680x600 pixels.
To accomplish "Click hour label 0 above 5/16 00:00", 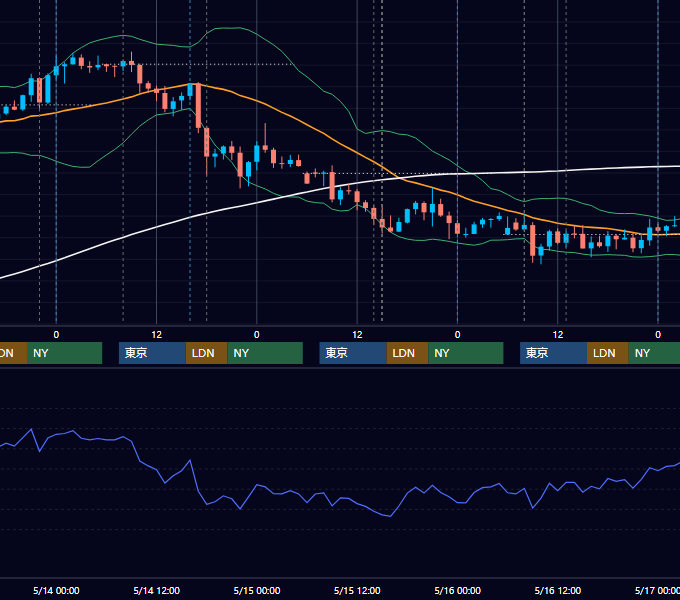I will coord(458,335).
